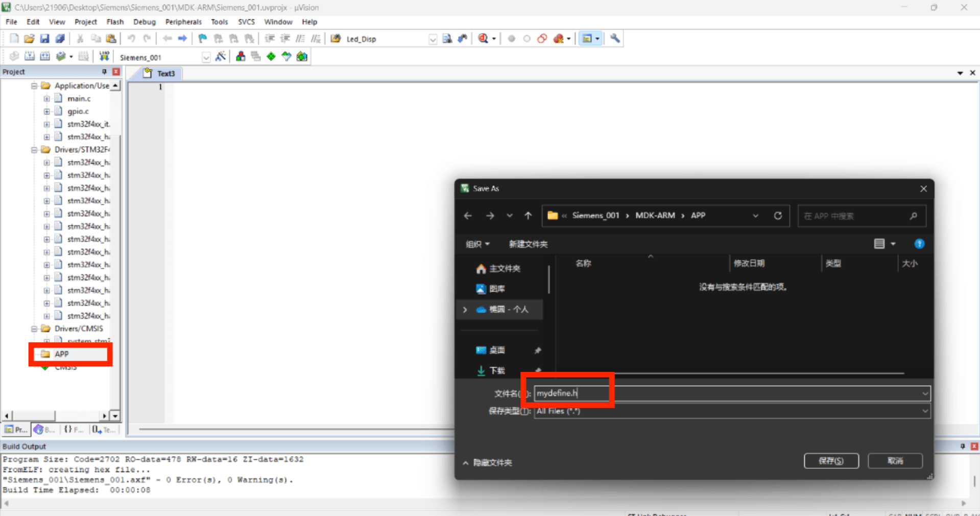Open Options for Target (magic wand icon)
The width and height of the screenshot is (980, 516).
click(221, 57)
